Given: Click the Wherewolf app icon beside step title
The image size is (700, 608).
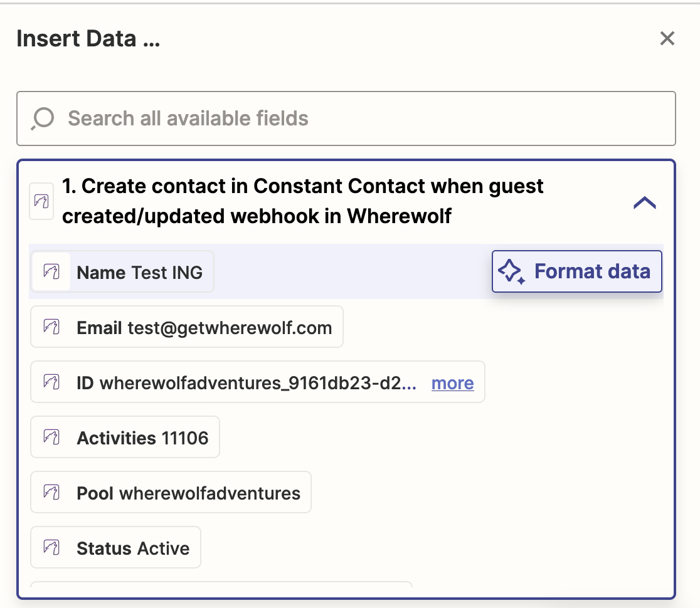Looking at the screenshot, I should tap(41, 201).
